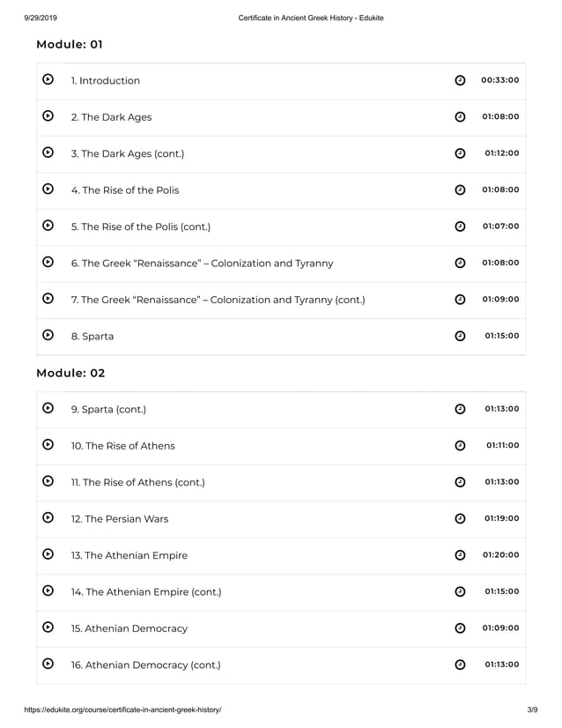The image size is (562, 728).
Task: Click the Module: 02 heading
Action: (70, 373)
